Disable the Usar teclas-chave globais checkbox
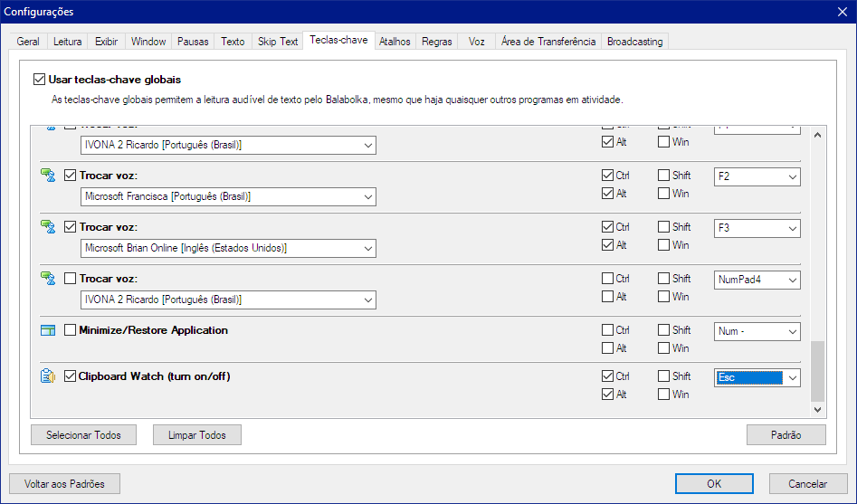The height and width of the screenshot is (504, 857). (39, 80)
